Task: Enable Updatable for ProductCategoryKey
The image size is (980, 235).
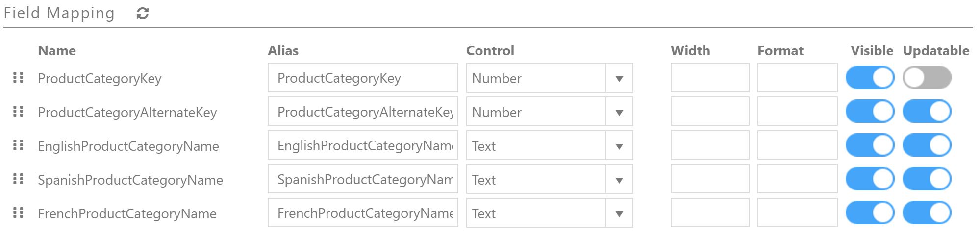Action: tap(927, 77)
